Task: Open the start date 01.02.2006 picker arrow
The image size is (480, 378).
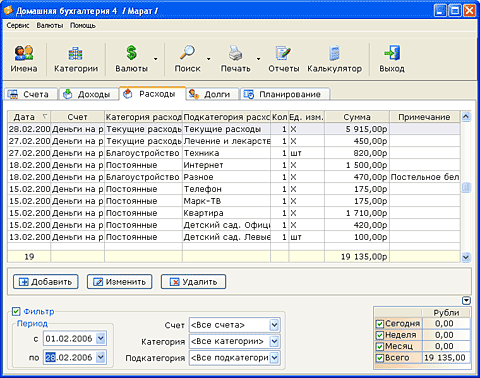Action: point(100,339)
